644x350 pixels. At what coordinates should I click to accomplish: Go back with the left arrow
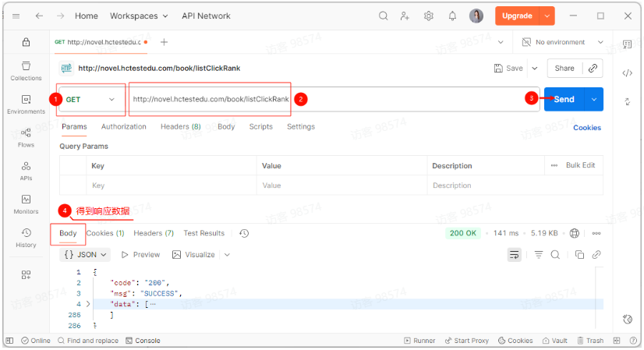pos(40,16)
